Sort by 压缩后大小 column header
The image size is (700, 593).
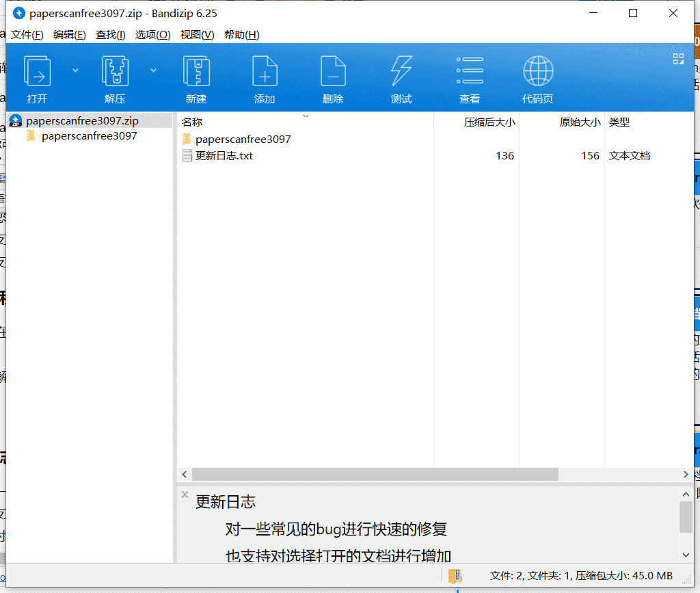pyautogui.click(x=489, y=122)
